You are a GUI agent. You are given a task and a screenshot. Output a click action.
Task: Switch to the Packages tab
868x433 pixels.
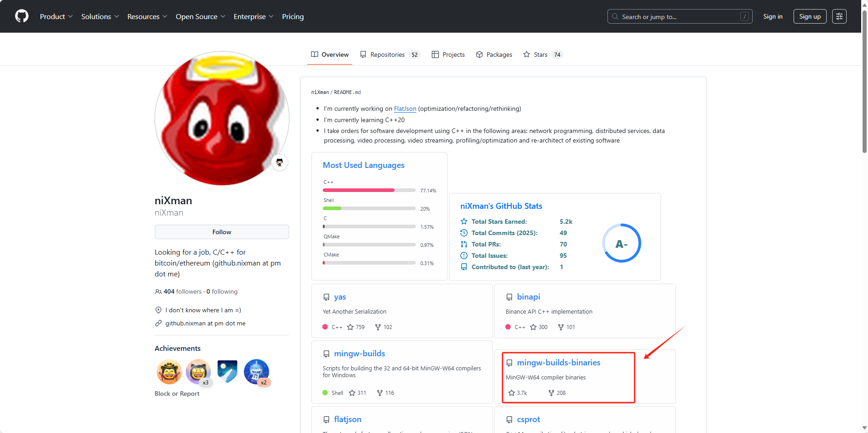[494, 54]
